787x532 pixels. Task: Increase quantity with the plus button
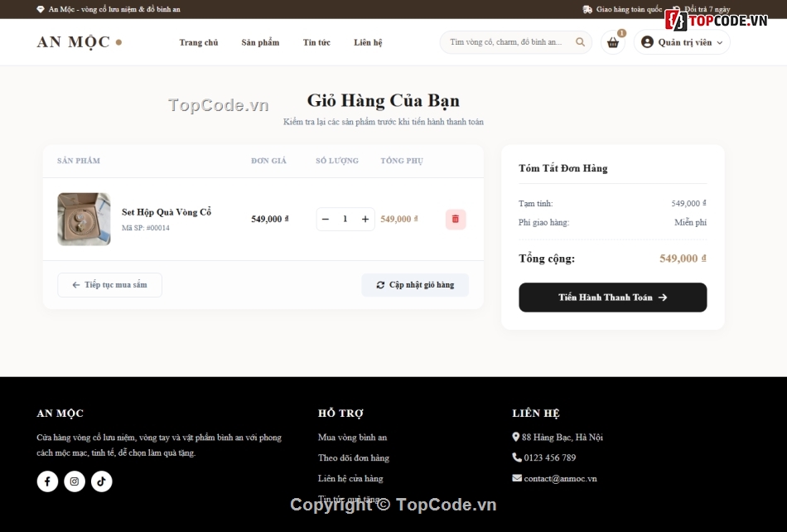(365, 220)
